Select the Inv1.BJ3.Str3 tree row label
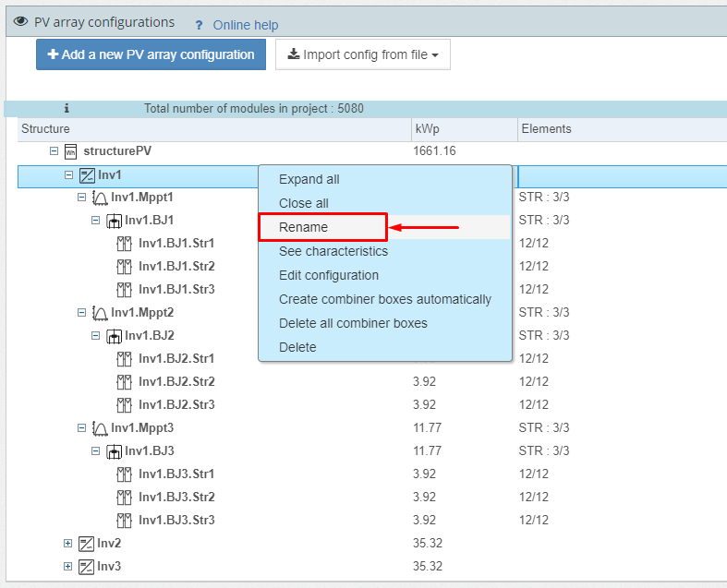 click(x=176, y=521)
